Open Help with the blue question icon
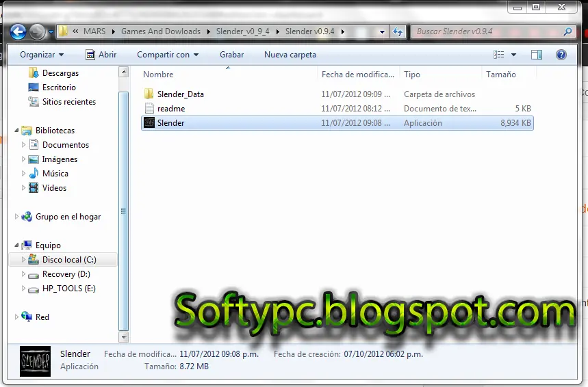 pyautogui.click(x=561, y=55)
